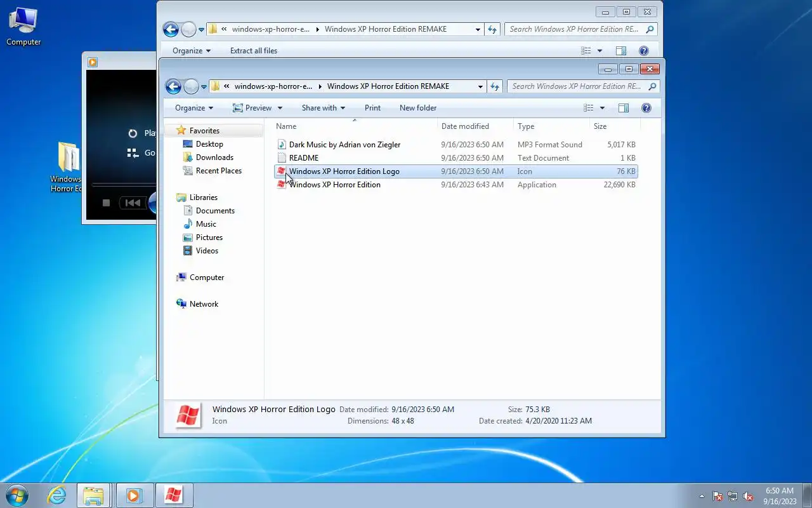
Task: Select Libraries in navigation pane
Action: pos(203,197)
